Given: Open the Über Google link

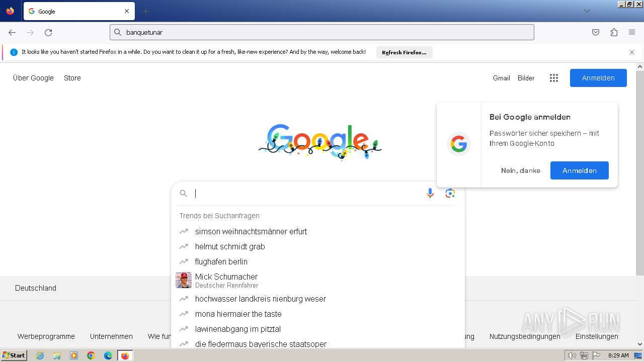Looking at the screenshot, I should click(x=33, y=78).
